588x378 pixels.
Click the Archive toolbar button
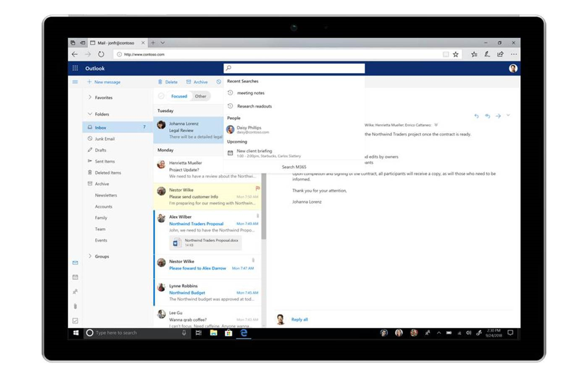coord(197,82)
